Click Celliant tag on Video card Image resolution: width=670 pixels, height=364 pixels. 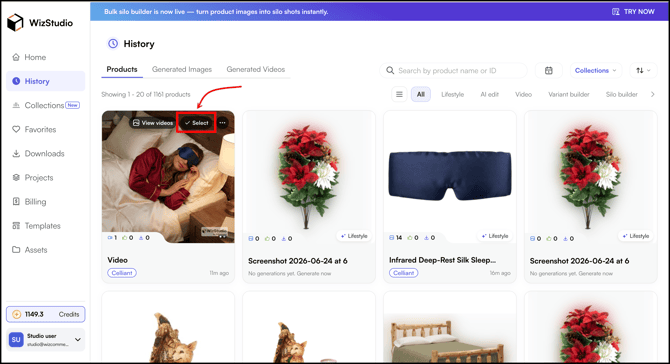click(x=122, y=273)
